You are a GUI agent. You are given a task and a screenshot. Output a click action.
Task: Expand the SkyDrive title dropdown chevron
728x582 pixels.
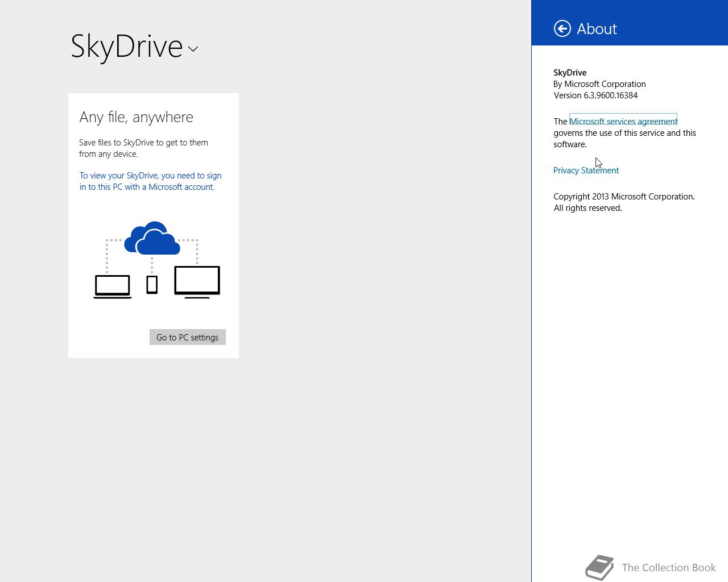[x=193, y=49]
